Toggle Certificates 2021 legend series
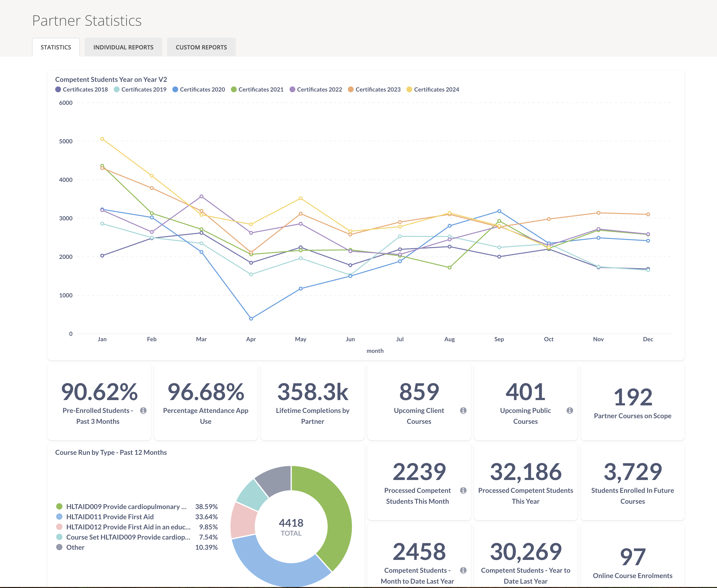 (257, 89)
